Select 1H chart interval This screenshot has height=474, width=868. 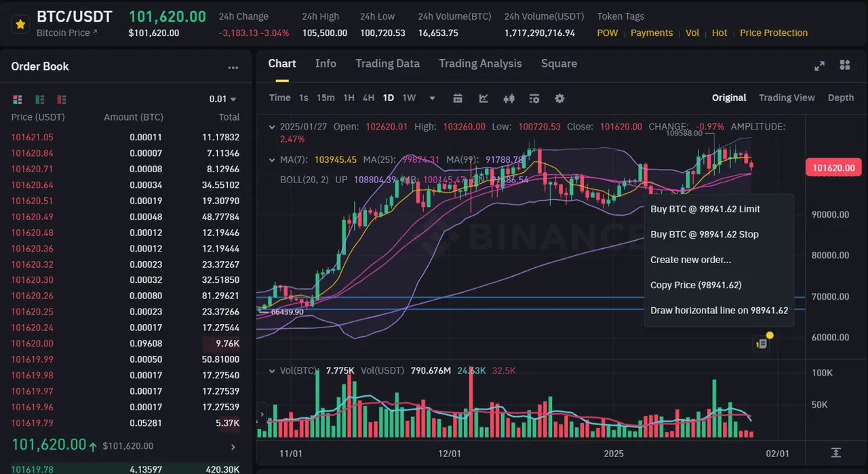point(349,98)
